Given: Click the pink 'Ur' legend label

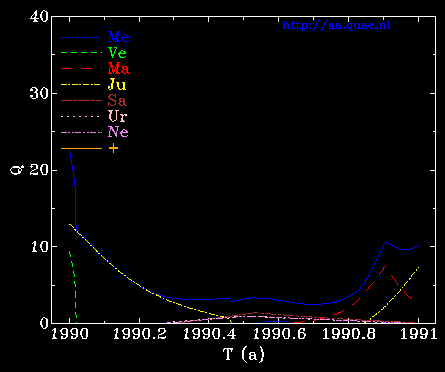Looking at the screenshot, I should point(117,116).
